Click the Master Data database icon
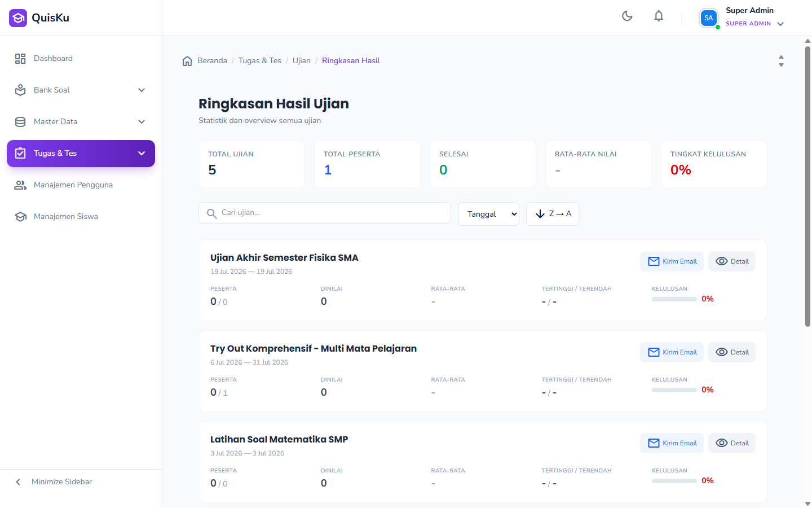Image resolution: width=812 pixels, height=508 pixels. (x=20, y=122)
